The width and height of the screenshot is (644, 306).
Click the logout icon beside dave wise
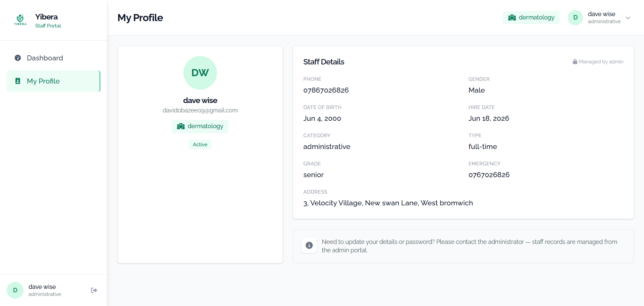(x=94, y=290)
